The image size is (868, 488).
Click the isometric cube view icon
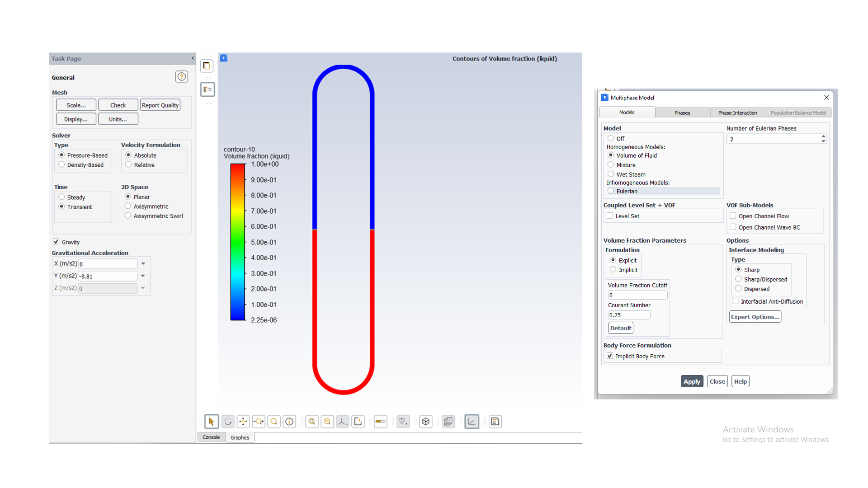tap(425, 422)
